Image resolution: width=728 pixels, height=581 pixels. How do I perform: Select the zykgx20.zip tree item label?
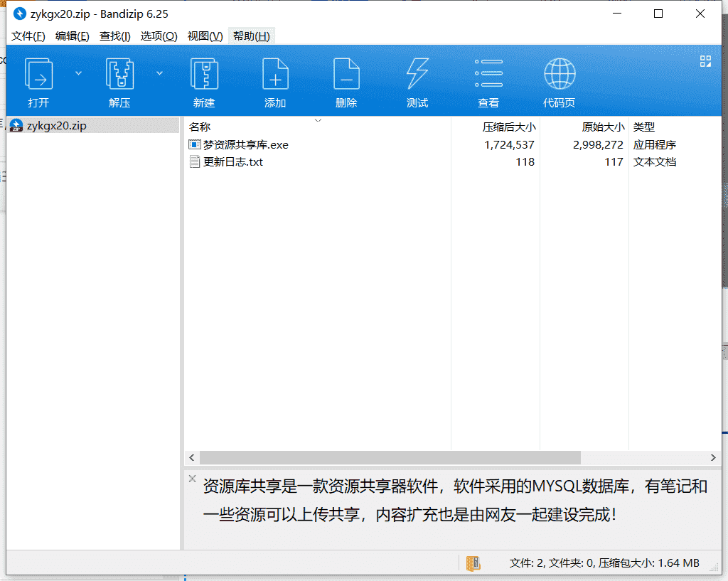(x=57, y=126)
